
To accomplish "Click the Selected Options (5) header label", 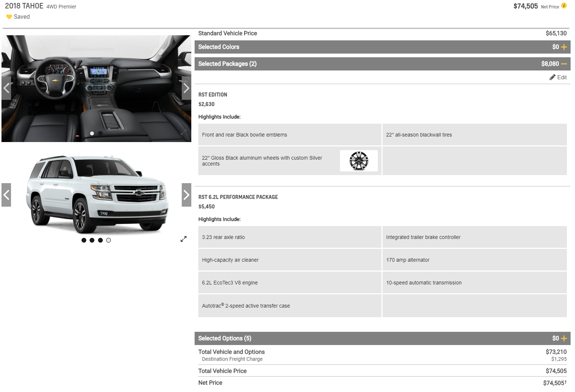I will click(x=225, y=338).
